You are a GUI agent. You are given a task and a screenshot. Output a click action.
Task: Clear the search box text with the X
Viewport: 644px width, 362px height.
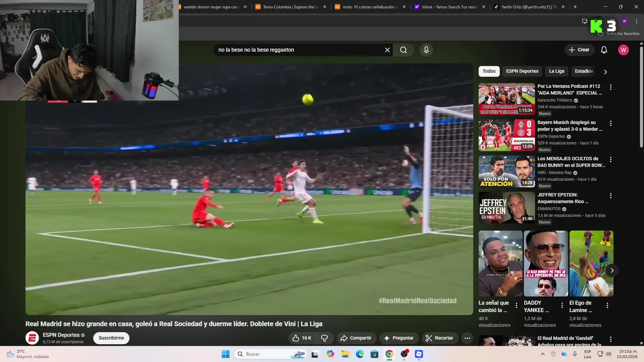[387, 50]
